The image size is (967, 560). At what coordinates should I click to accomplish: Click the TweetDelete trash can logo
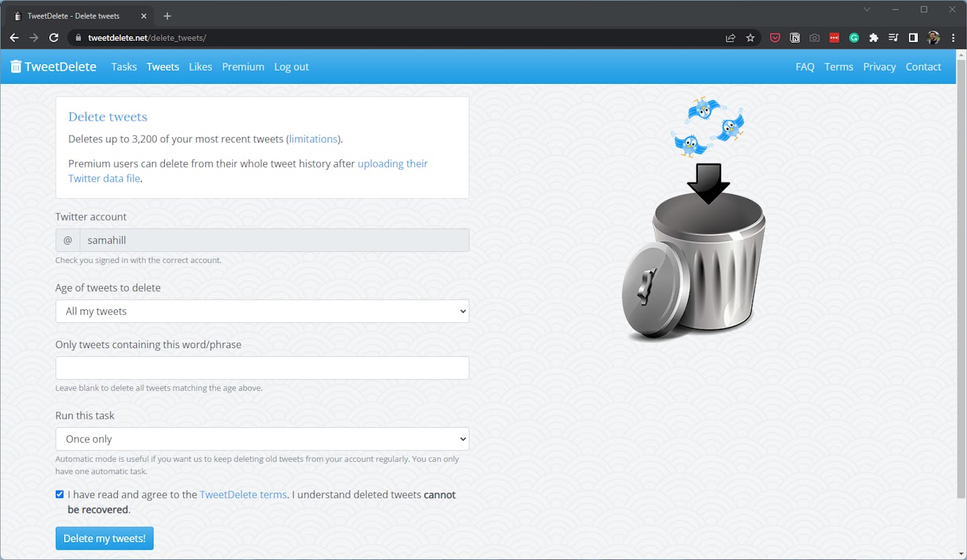click(16, 67)
